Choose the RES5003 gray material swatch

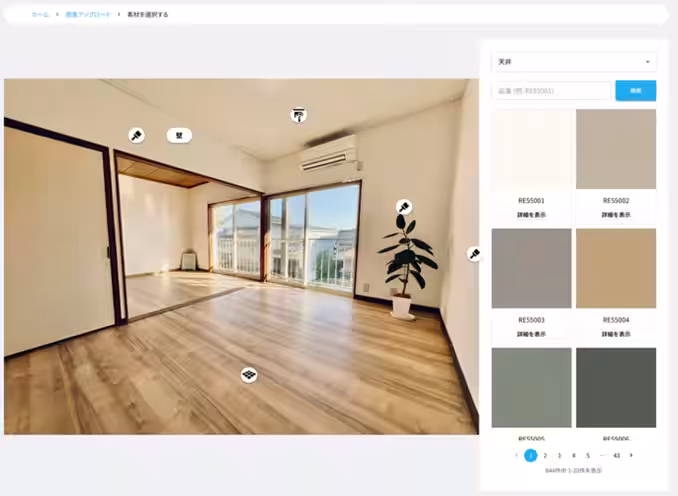coord(532,268)
